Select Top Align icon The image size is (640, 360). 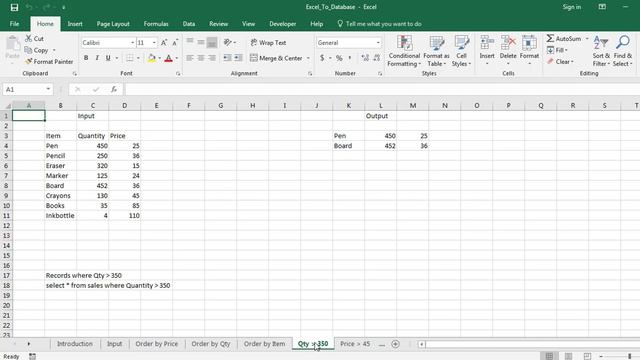click(190, 42)
